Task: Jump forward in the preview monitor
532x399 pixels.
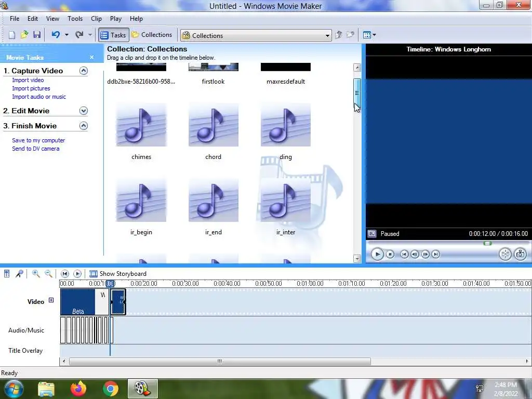Action: click(436, 254)
